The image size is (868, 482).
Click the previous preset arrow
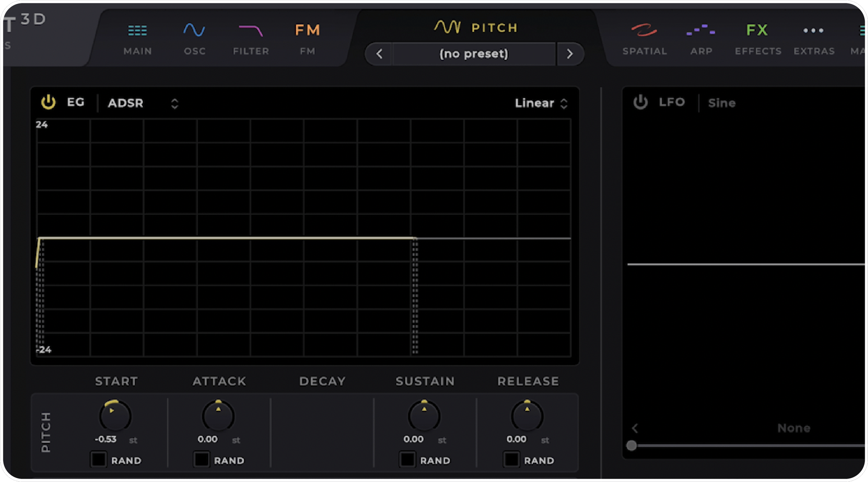point(379,54)
